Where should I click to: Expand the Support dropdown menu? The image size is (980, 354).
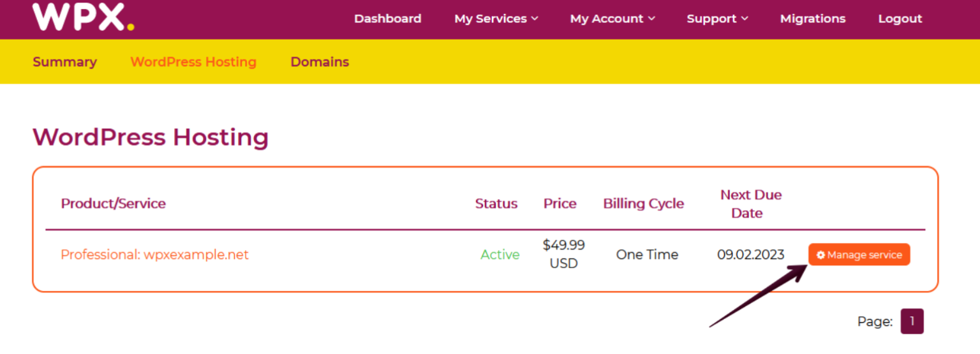[x=717, y=18]
